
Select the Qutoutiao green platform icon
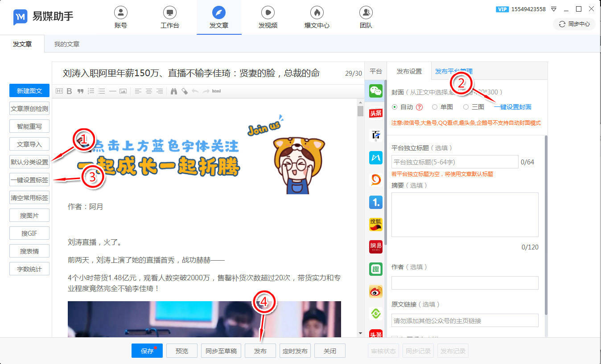[x=376, y=269]
